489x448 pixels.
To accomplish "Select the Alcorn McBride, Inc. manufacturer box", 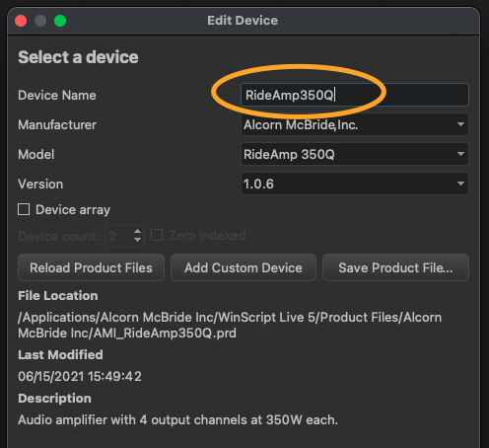I will click(355, 124).
